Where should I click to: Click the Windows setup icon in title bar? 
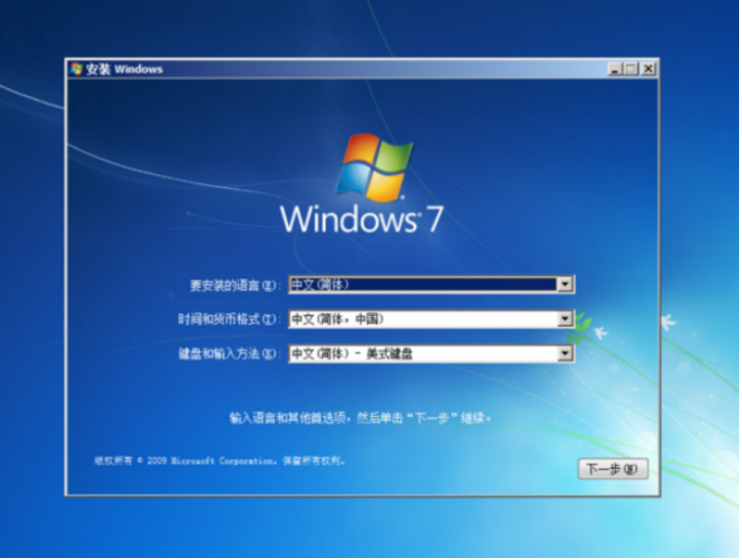(x=76, y=70)
